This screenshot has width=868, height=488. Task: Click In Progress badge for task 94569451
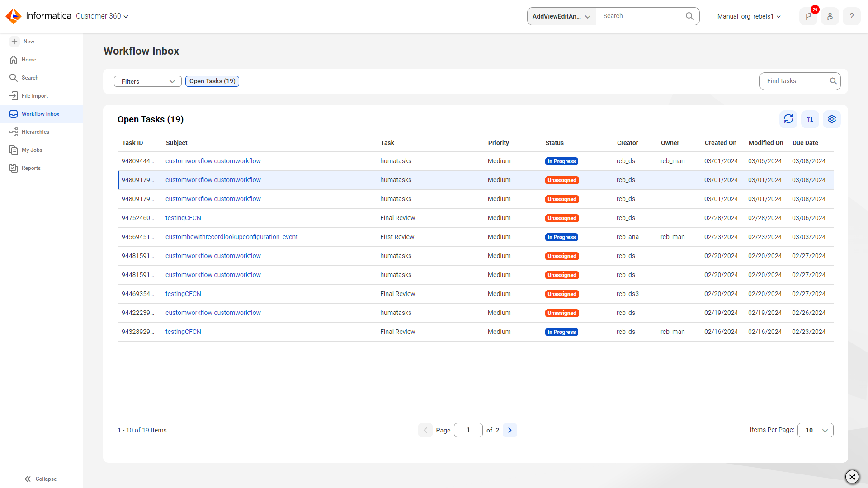click(x=561, y=237)
